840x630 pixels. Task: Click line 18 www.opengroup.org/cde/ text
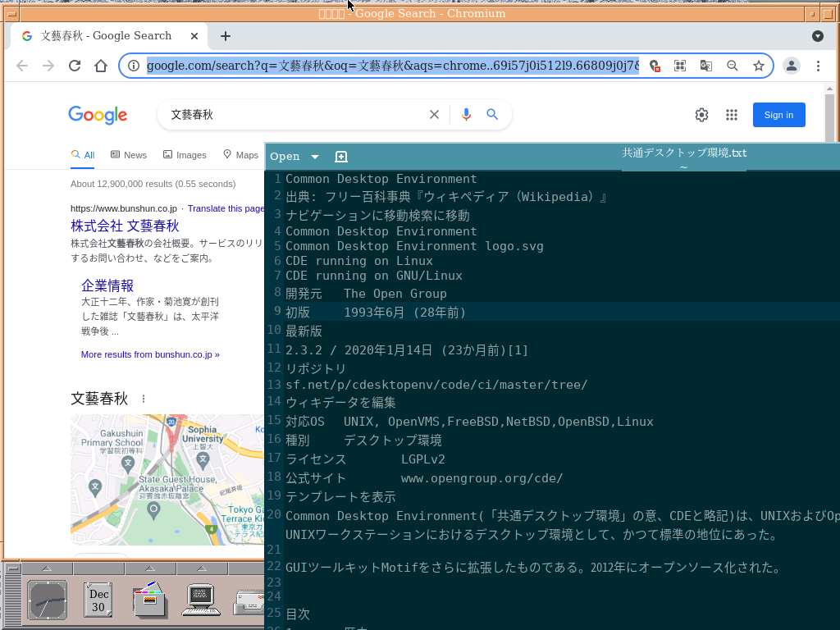482,478
